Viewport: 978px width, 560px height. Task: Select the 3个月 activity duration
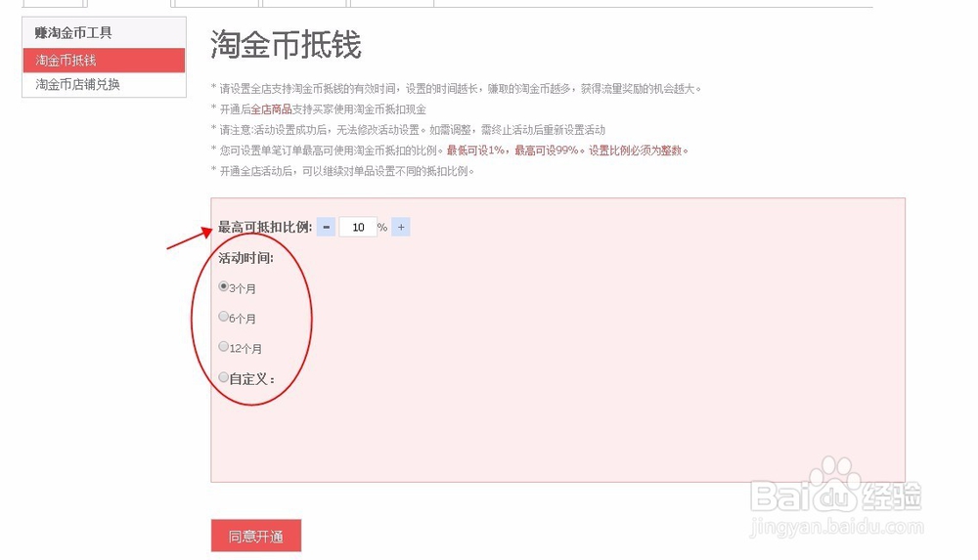point(223,286)
